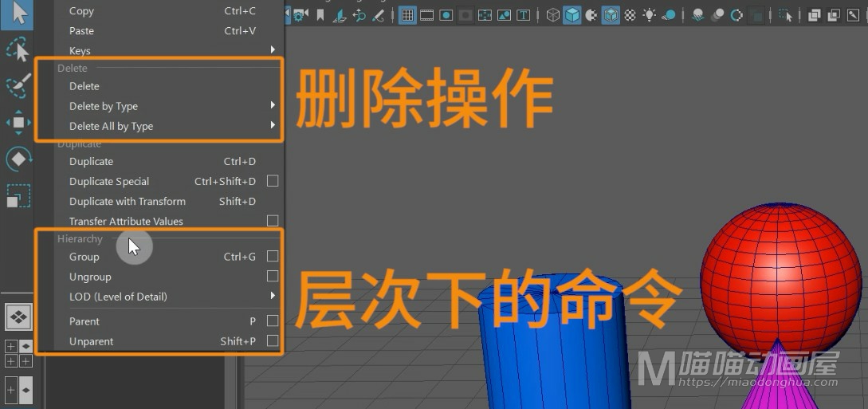Image resolution: width=868 pixels, height=409 pixels.
Task: Toggle the field chart icon
Action: 485,15
